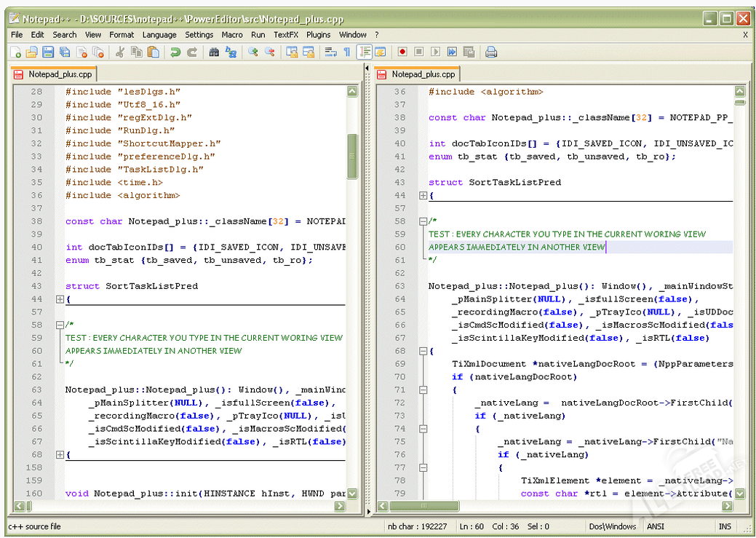Collapse the fold at line 71 in right pane

(x=423, y=390)
